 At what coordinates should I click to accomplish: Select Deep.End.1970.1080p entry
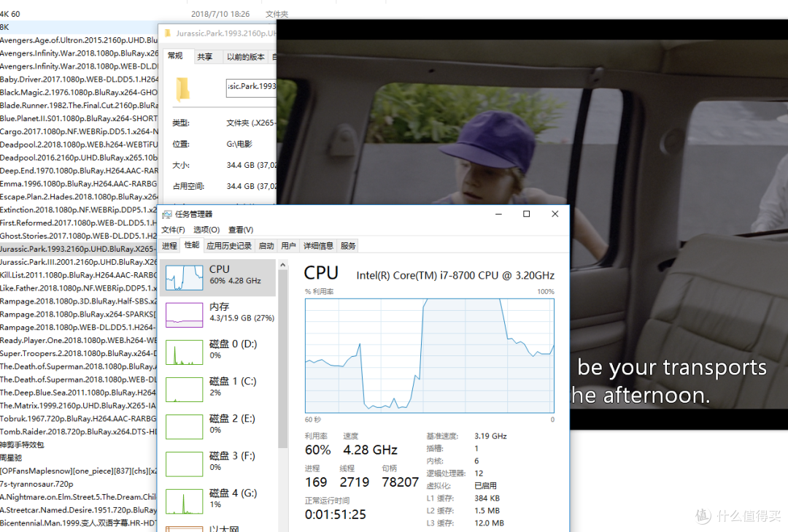(79, 171)
